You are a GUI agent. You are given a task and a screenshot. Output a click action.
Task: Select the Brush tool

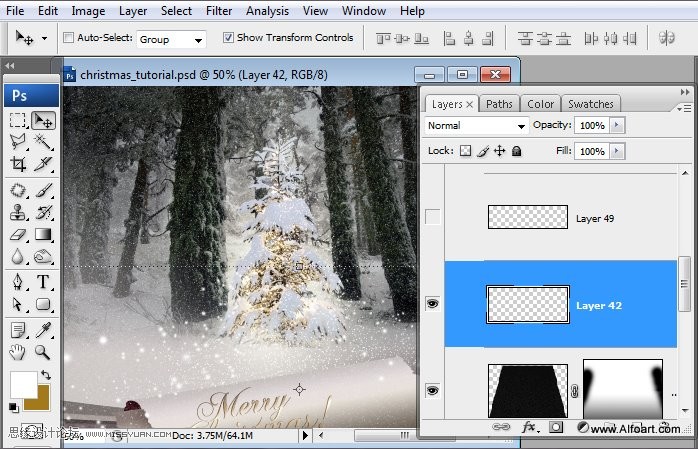pyautogui.click(x=43, y=190)
